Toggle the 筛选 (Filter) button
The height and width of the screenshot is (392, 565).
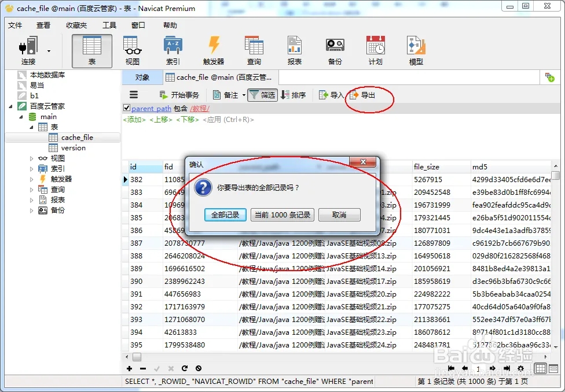[262, 95]
